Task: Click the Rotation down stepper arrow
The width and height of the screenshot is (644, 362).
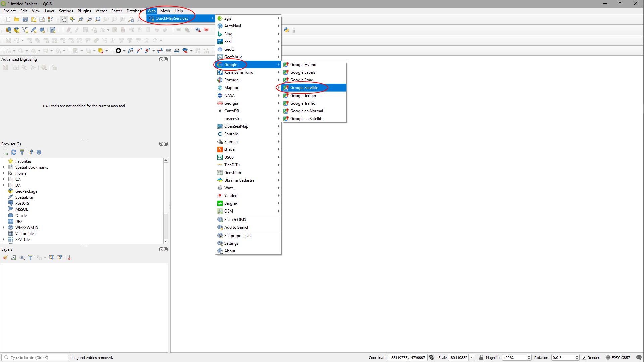Action: [x=577, y=359]
